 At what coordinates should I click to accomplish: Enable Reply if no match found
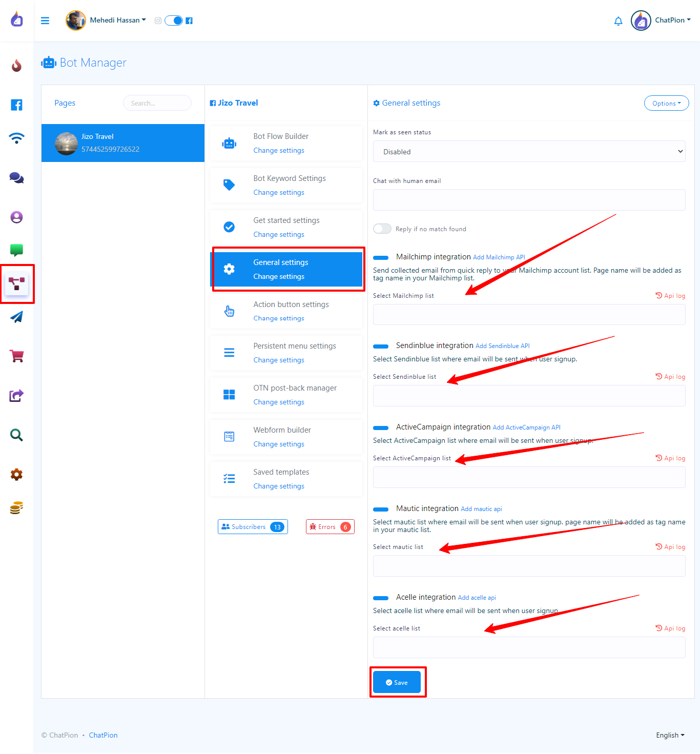tap(382, 229)
